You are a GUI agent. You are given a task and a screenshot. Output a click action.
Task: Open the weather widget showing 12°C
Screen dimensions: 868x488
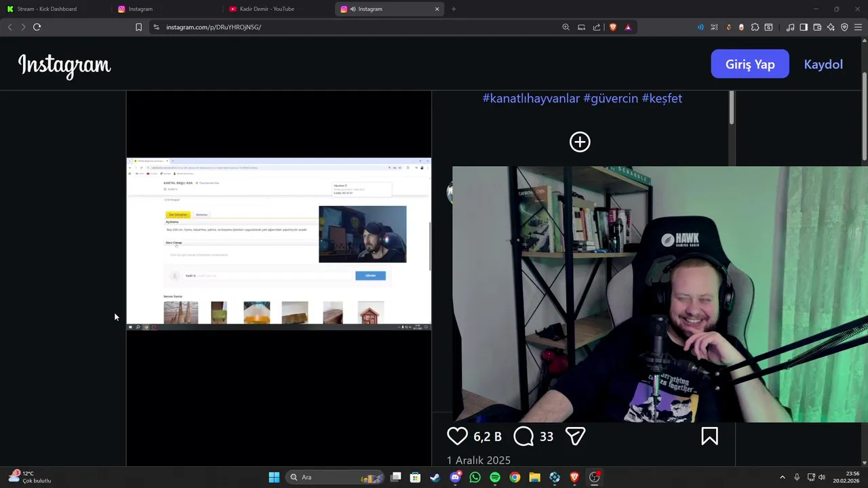(31, 477)
